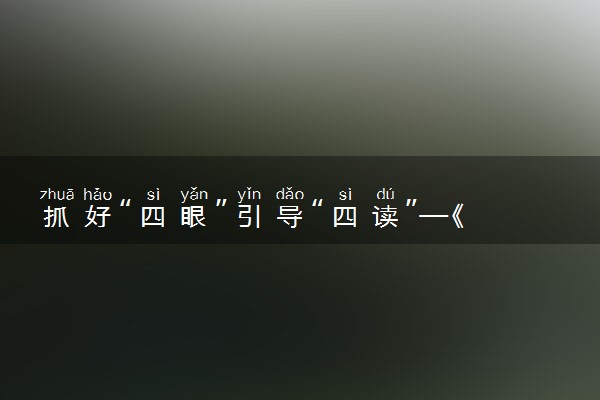Click the character 好 in the title
The height and width of the screenshot is (400, 600).
click(98, 216)
